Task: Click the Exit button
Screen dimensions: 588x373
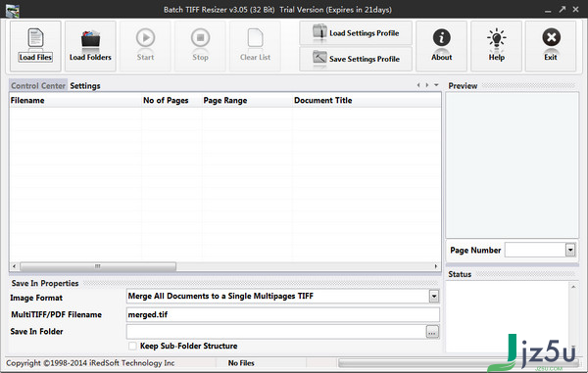Action: (551, 46)
